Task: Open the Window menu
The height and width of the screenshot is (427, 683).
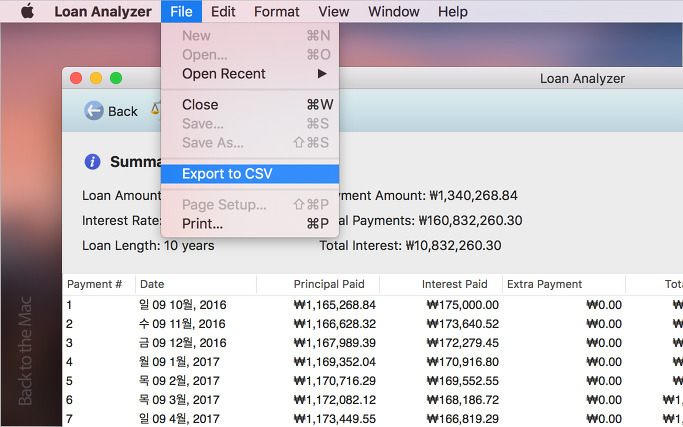Action: pyautogui.click(x=394, y=11)
